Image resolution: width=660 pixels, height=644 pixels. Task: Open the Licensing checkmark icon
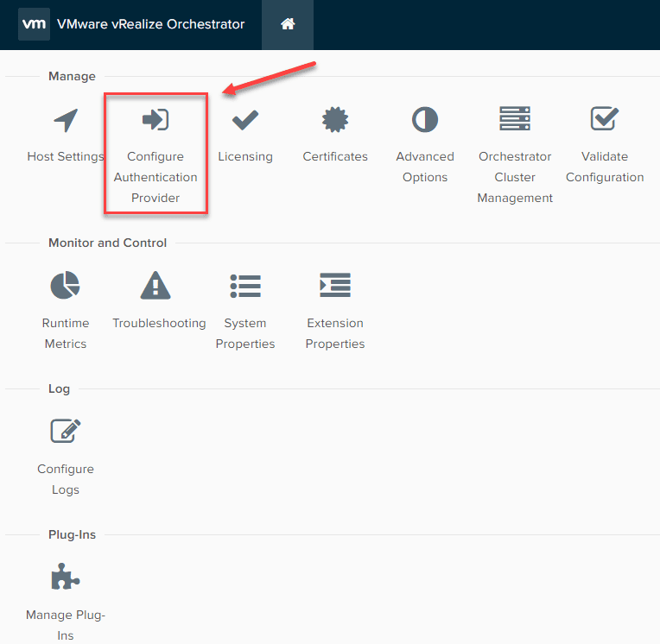[x=245, y=120]
